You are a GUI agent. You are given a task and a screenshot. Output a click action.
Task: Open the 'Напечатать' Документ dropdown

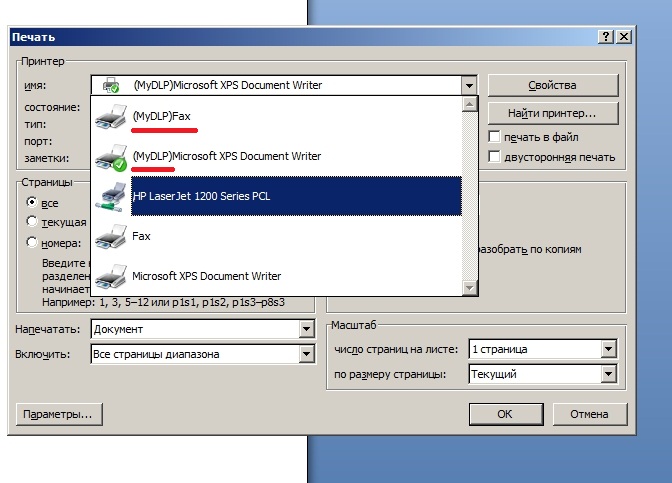point(306,329)
